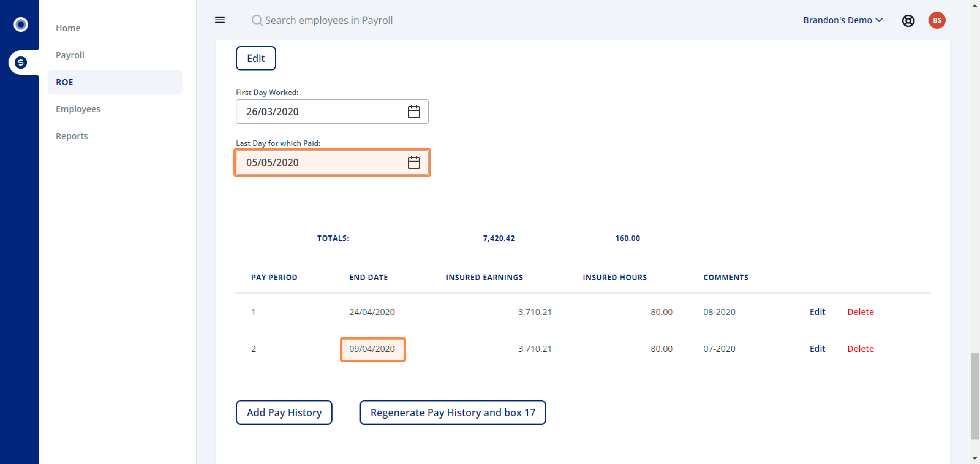The height and width of the screenshot is (464, 980).
Task: Click the Edit button above dates
Action: [x=256, y=58]
